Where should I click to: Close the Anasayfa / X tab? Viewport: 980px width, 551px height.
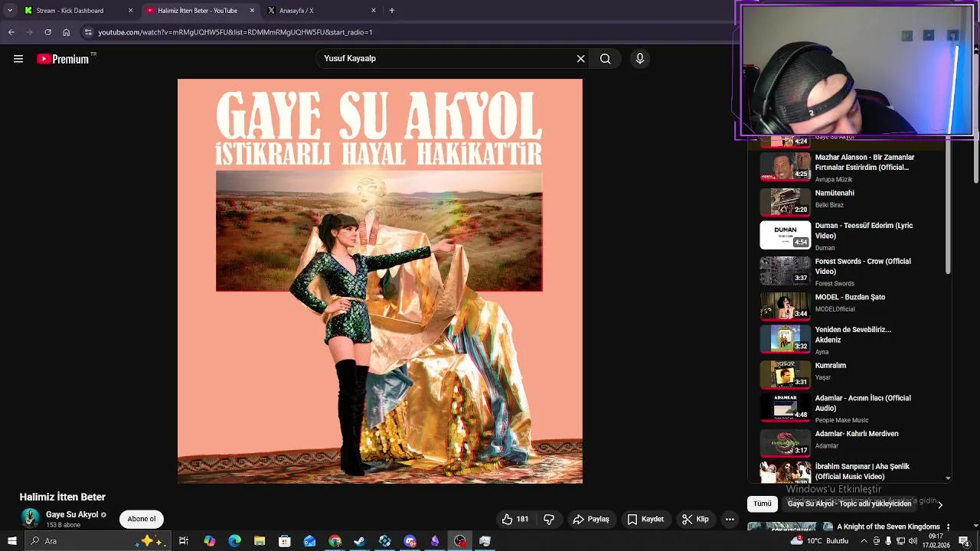pos(374,11)
